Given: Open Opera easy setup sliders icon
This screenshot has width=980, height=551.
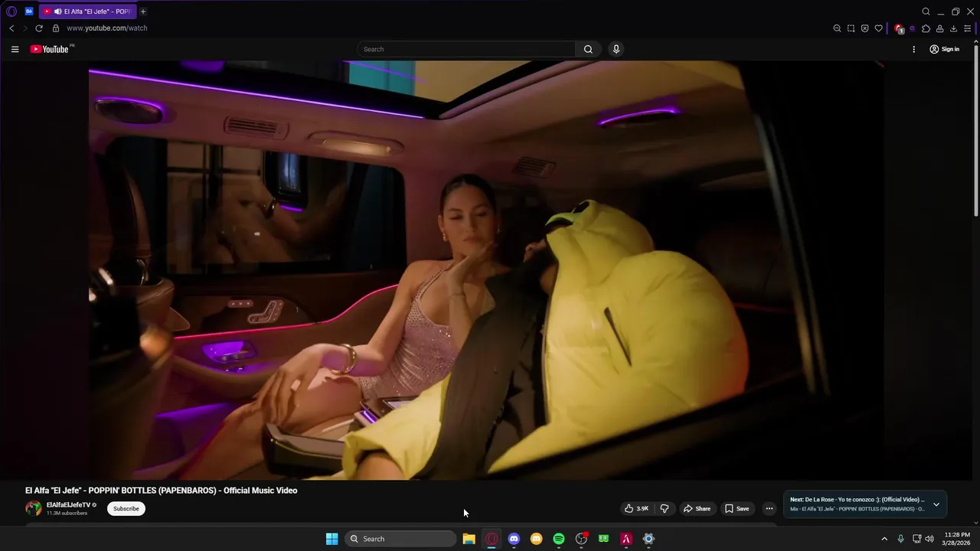Looking at the screenshot, I should pyautogui.click(x=967, y=28).
